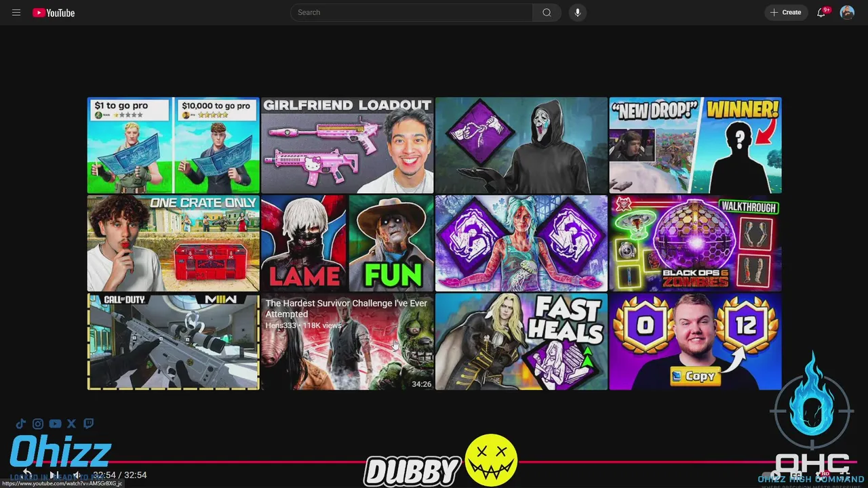Click inside the Search field
This screenshot has height=488, width=868.
pos(412,12)
